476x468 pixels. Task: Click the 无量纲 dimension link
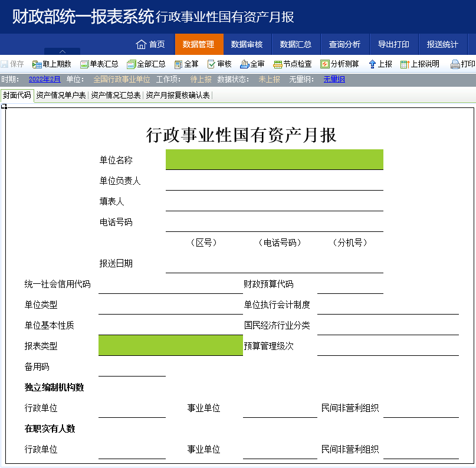point(334,80)
